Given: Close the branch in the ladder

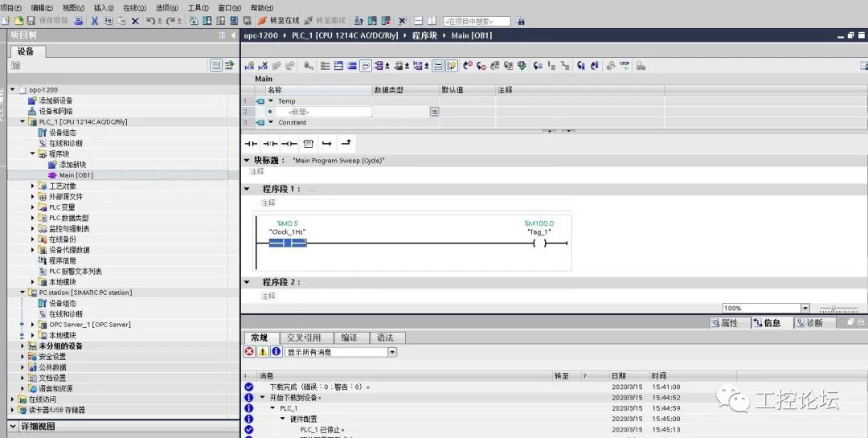Looking at the screenshot, I should click(x=346, y=143).
